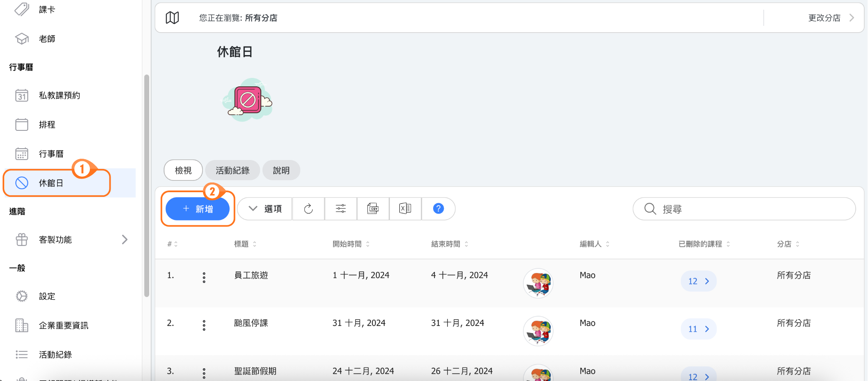The width and height of the screenshot is (868, 381).
Task: Open three-dot menu for 颱風停課 row
Action: coord(204,325)
